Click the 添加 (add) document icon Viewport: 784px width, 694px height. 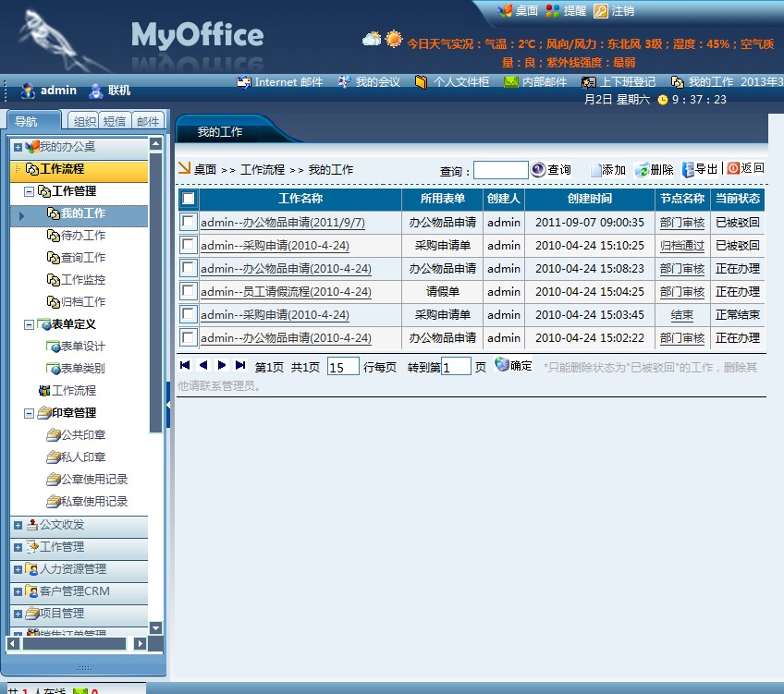[596, 170]
